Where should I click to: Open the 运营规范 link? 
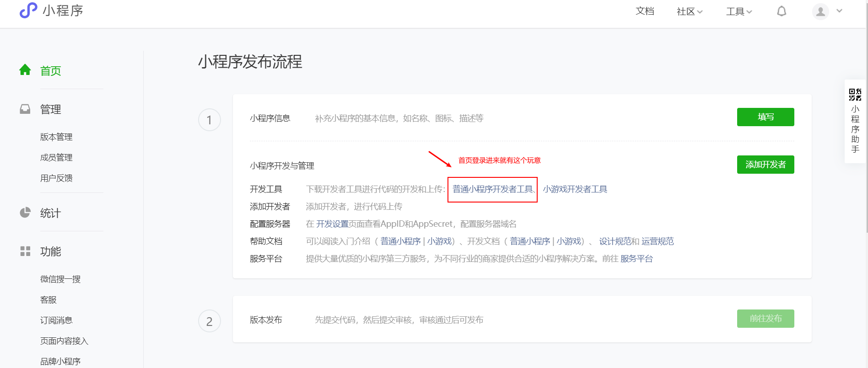(x=658, y=241)
